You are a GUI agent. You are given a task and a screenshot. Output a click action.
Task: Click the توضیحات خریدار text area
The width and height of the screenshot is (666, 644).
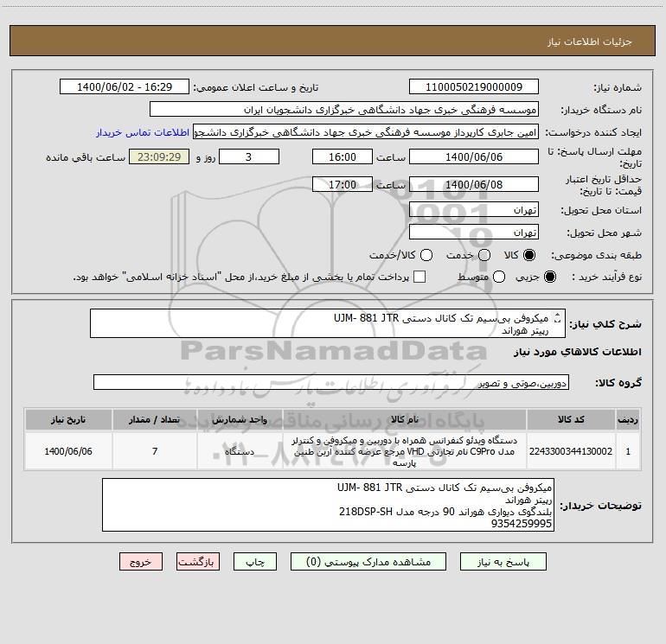328,505
